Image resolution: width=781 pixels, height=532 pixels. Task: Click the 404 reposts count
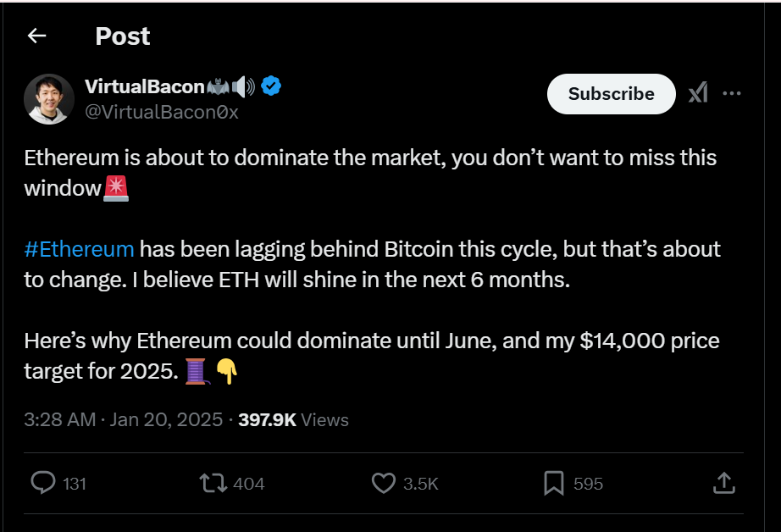[x=248, y=484]
